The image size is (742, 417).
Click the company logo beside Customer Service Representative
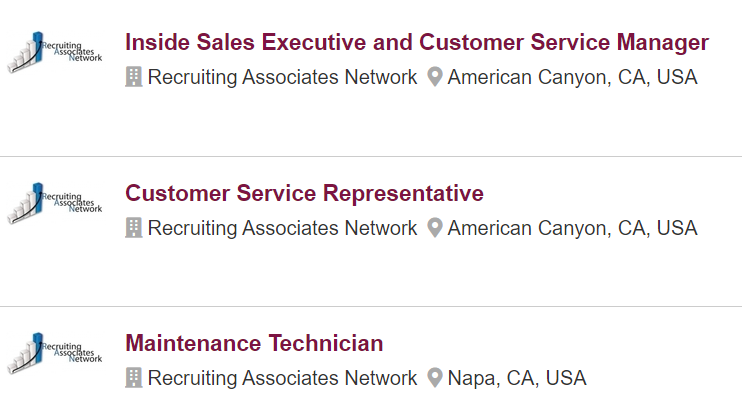[55, 203]
